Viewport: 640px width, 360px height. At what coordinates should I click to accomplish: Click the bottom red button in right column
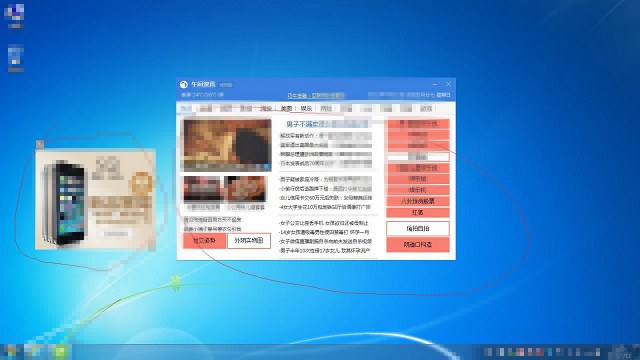coord(418,244)
